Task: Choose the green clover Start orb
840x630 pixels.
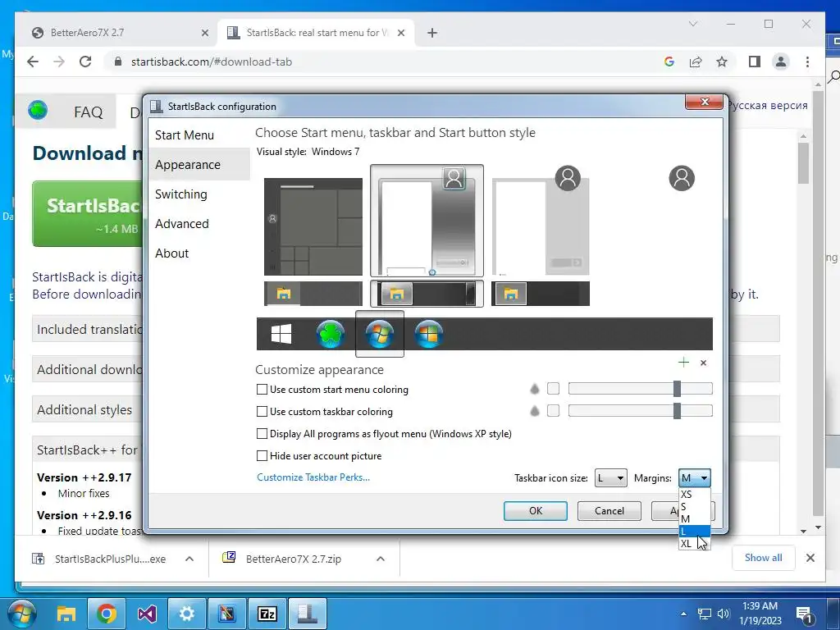Action: pyautogui.click(x=331, y=334)
